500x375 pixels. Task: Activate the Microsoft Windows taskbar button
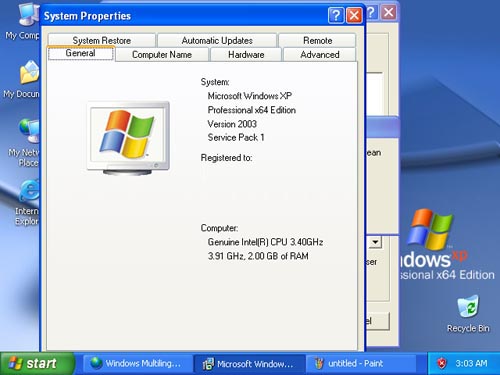point(249,363)
